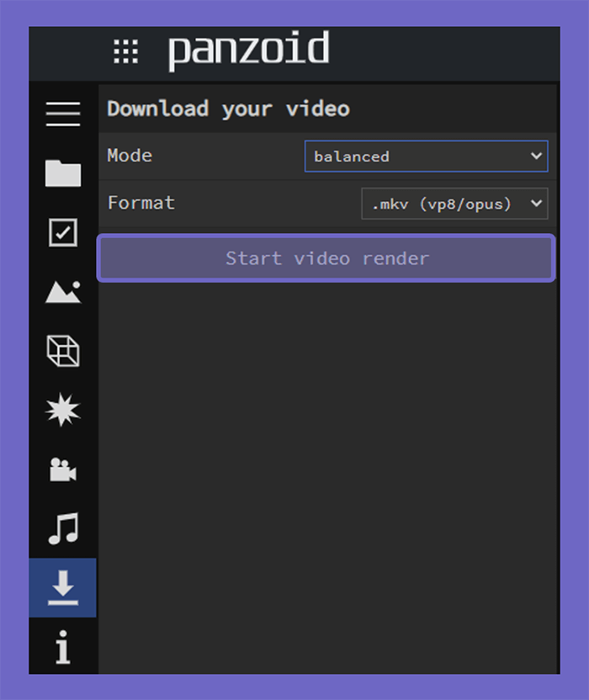
Task: Open the mountain scenery image panel
Action: (63, 292)
